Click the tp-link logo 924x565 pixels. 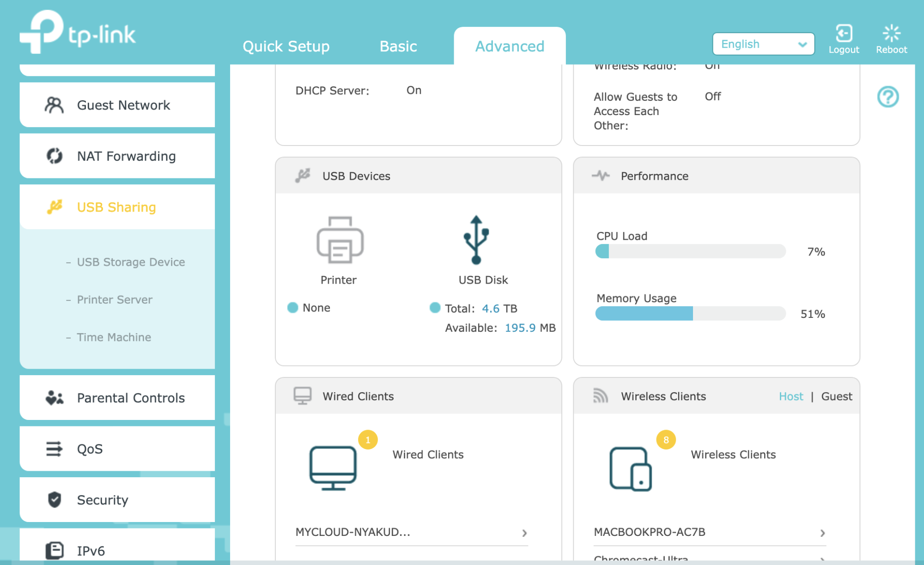(78, 32)
